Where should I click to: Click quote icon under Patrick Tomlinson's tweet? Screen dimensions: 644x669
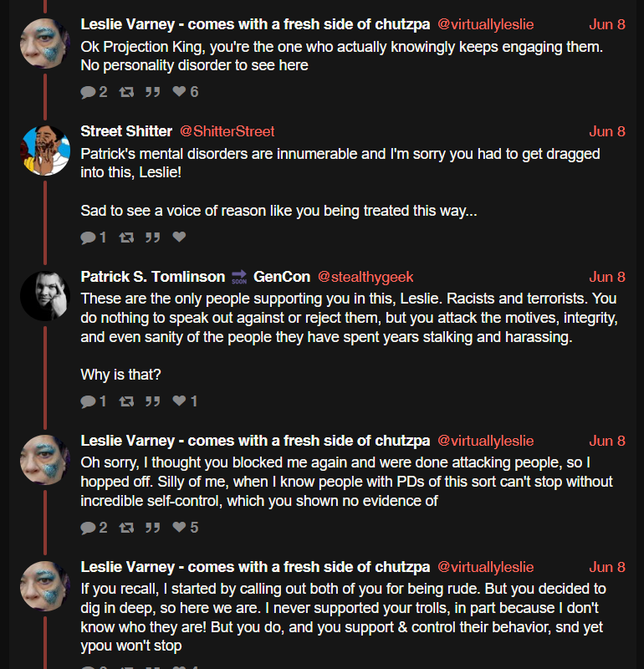(x=152, y=401)
